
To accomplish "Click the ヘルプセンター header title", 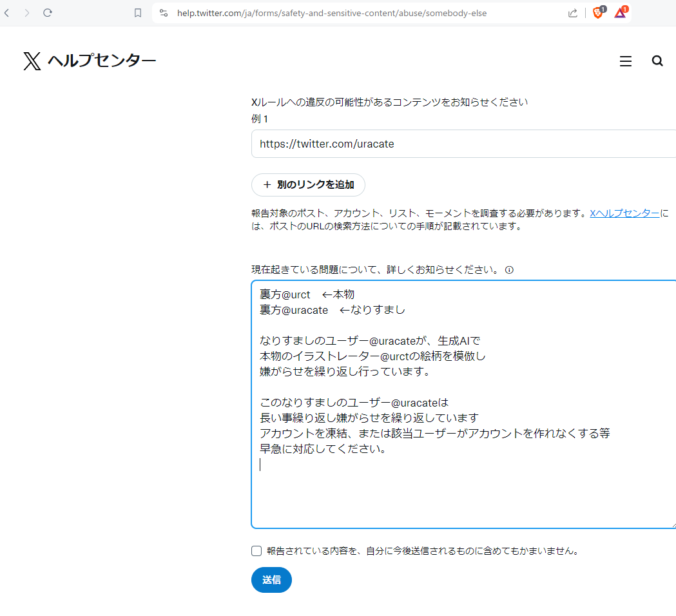I will 102,61.
